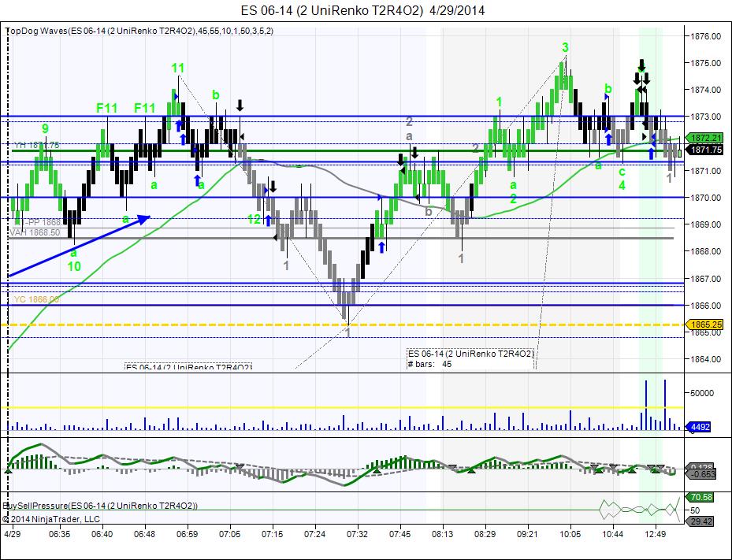This screenshot has height=560, width=732.
Task: Click the 29.42 sell pressure marker
Action: (700, 521)
